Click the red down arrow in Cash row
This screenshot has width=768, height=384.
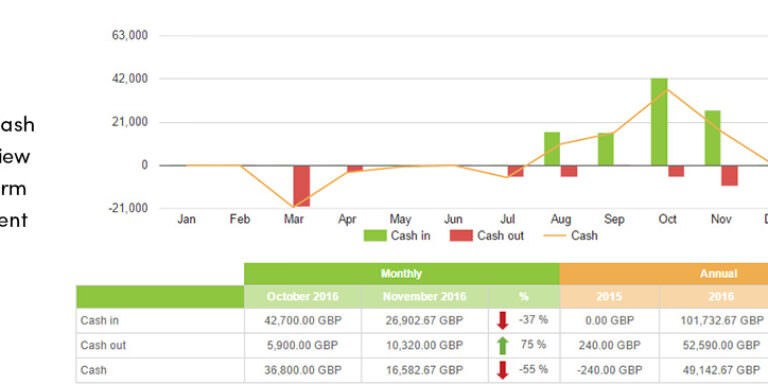(x=503, y=370)
